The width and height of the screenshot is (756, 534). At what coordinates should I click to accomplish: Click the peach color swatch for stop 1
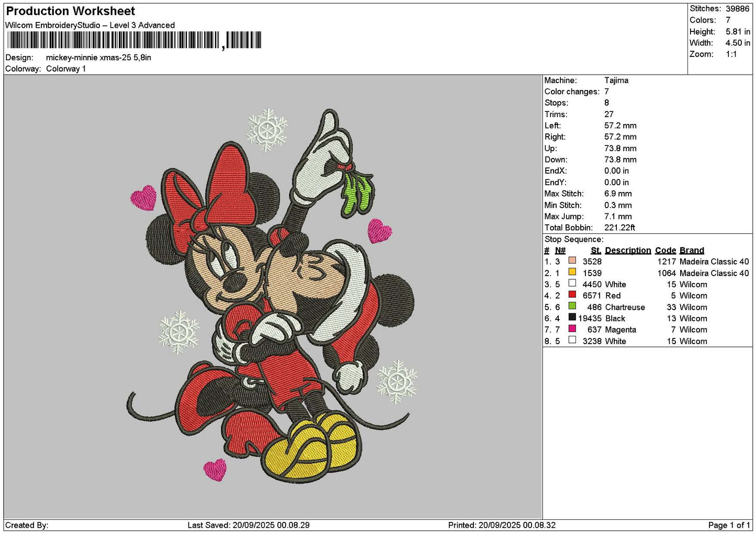coord(572,260)
